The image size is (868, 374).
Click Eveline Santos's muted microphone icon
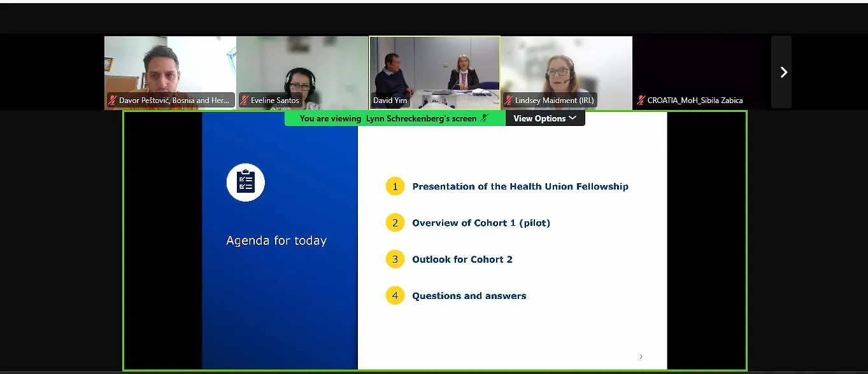coord(245,100)
